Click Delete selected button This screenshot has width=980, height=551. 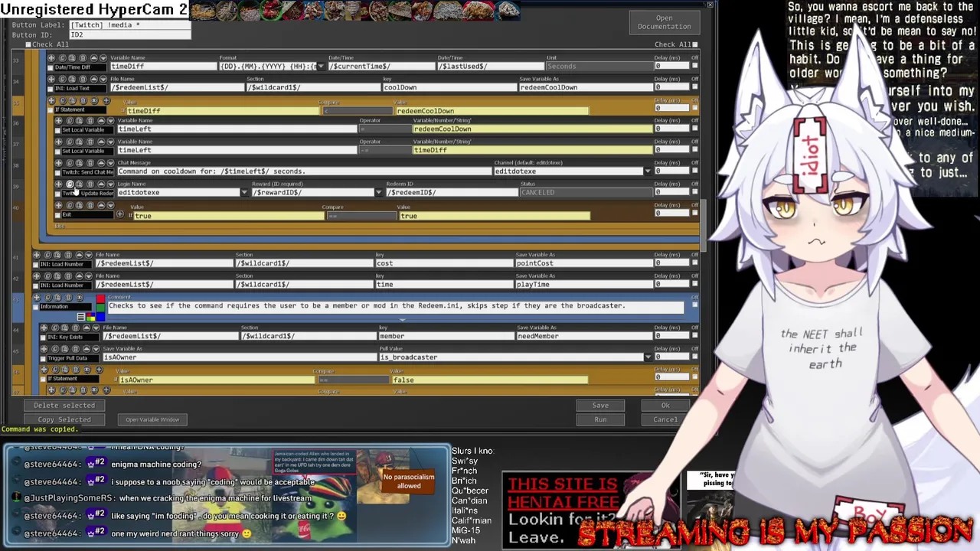(x=64, y=405)
